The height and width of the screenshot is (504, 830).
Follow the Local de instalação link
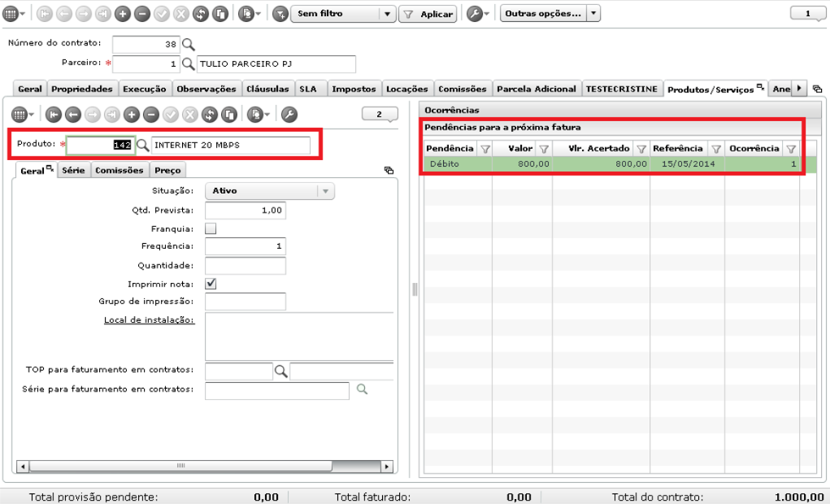pos(150,320)
